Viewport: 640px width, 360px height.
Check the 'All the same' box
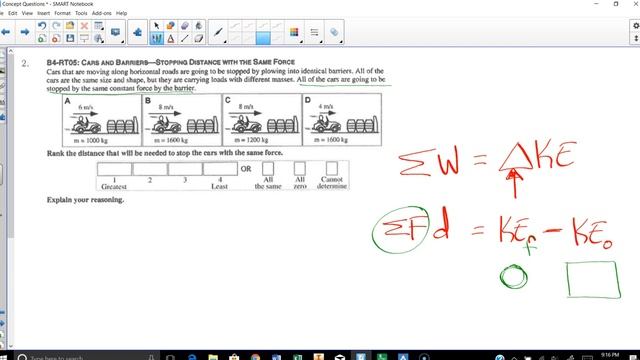point(268,169)
